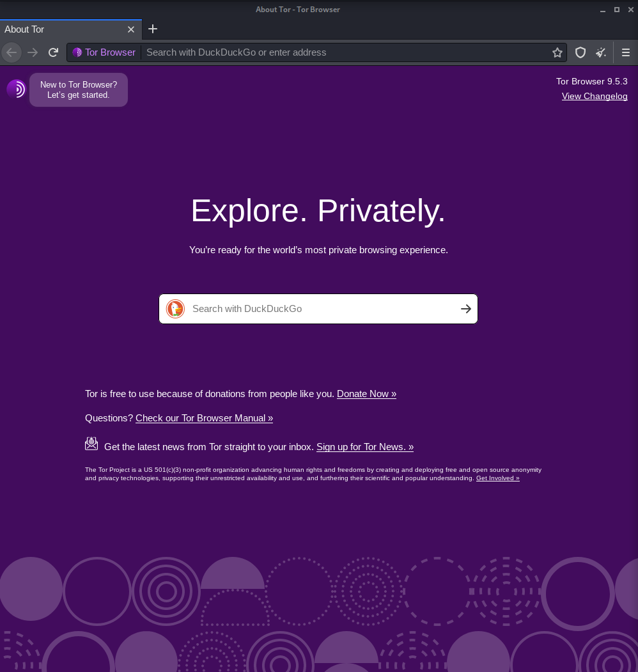Screen dimensions: 638x672
Task: Click the Tor Browser identity box in address bar
Action: (104, 52)
